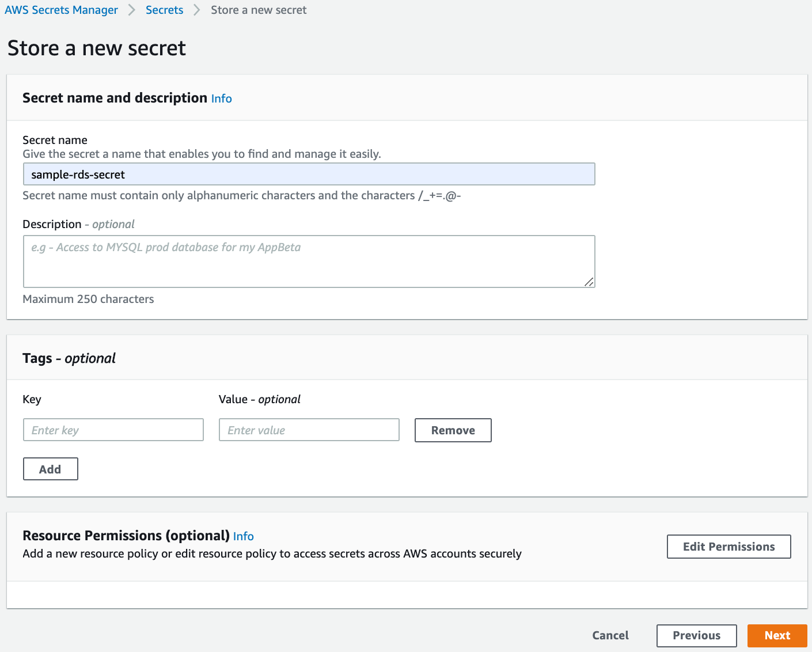Click inside the Description text area

309,261
